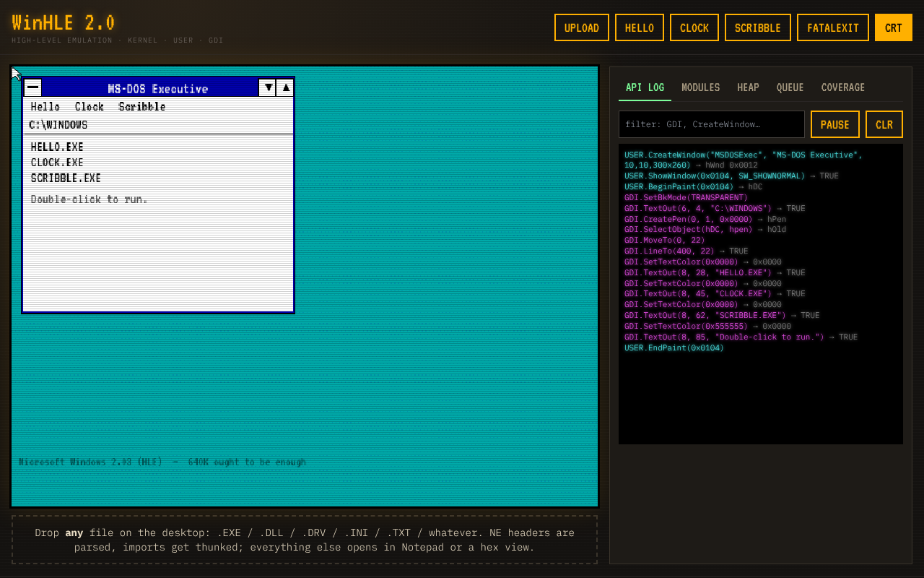Open the MS-DOS Executive system menu box
This screenshot has width=924, height=578.
point(32,87)
